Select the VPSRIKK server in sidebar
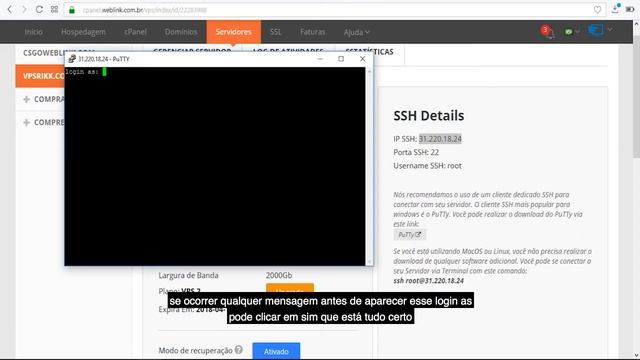This screenshot has width=640, height=360. click(x=40, y=76)
